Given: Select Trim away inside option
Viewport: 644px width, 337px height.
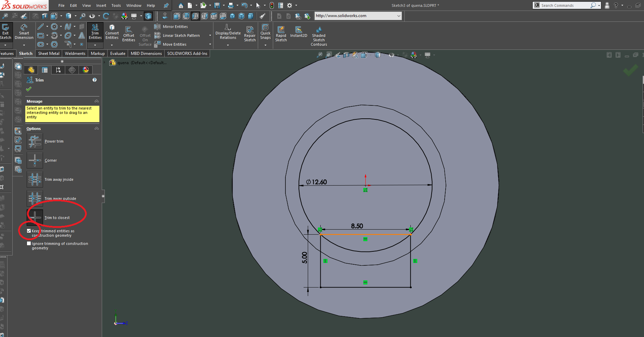Looking at the screenshot, I should click(x=35, y=179).
